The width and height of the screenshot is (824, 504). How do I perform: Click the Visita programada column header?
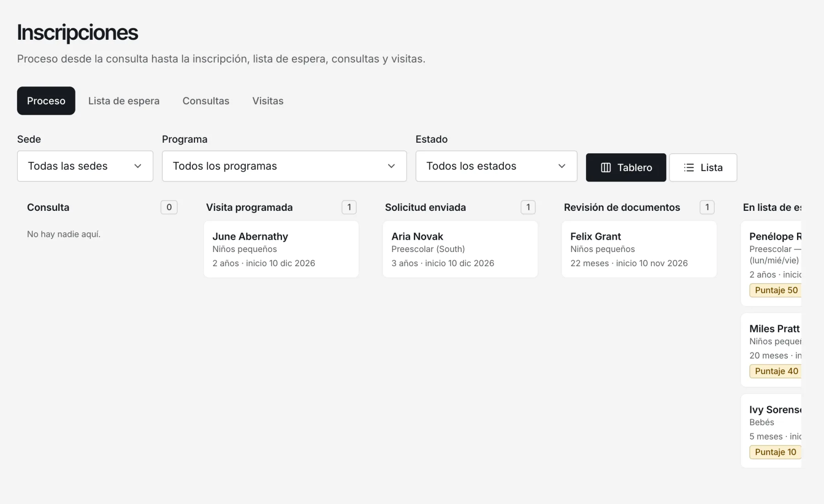[249, 207]
